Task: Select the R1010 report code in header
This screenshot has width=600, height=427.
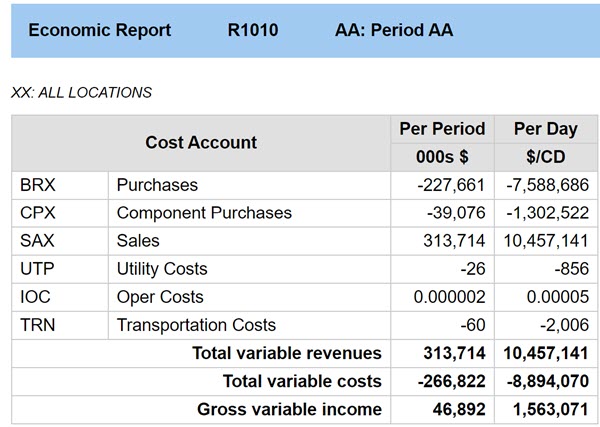Action: 253,30
